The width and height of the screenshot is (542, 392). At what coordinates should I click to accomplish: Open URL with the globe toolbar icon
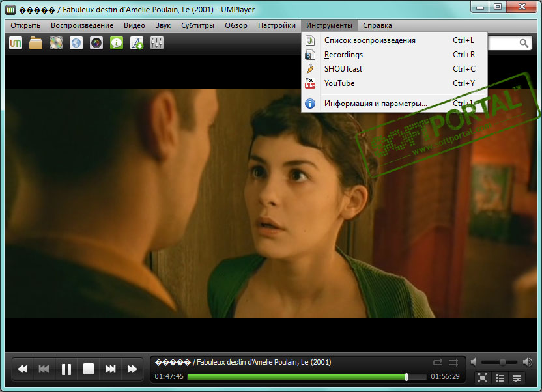76,43
